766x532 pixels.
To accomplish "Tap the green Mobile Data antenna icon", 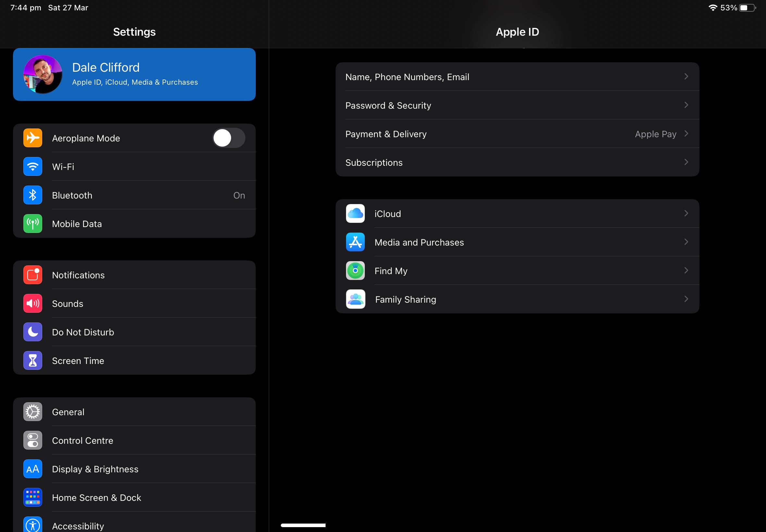I will click(33, 224).
